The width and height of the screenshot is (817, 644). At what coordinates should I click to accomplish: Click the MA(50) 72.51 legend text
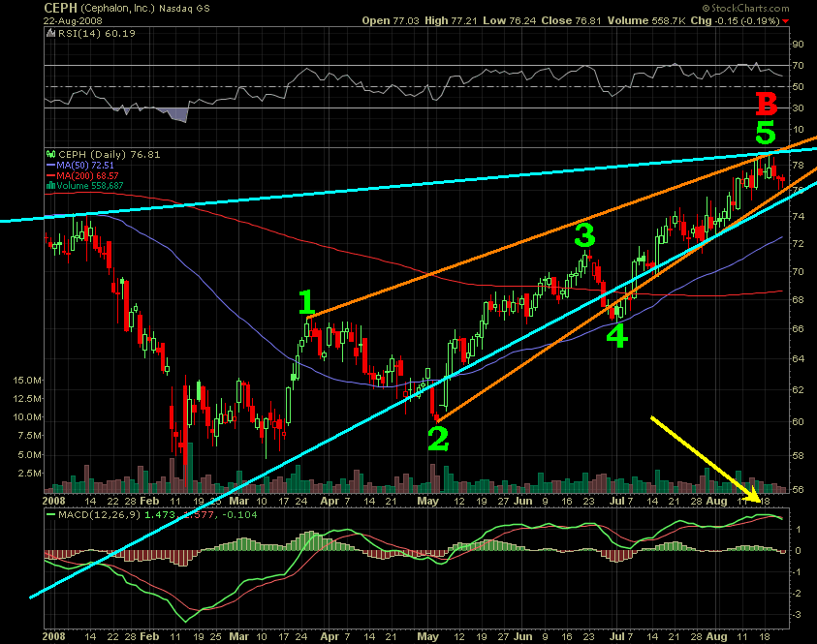tap(85, 165)
